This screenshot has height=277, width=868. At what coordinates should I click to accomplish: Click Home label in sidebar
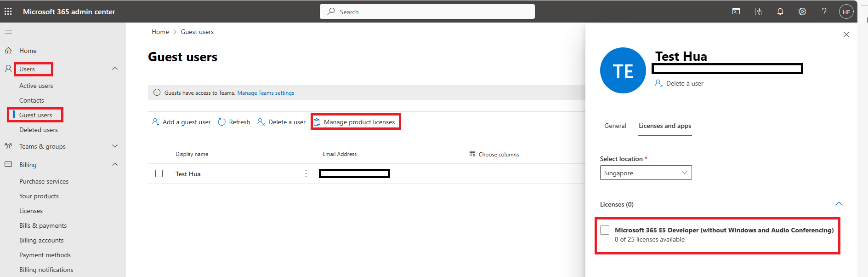click(28, 51)
